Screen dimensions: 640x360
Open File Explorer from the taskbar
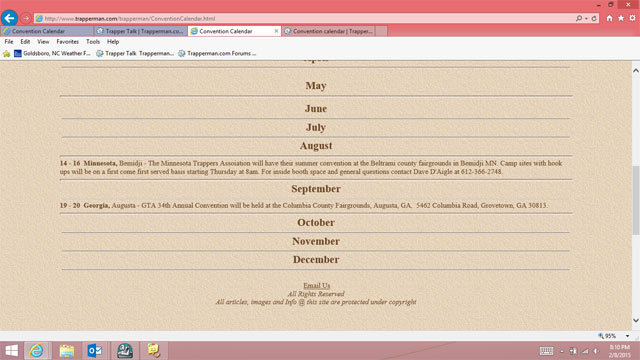click(x=67, y=351)
